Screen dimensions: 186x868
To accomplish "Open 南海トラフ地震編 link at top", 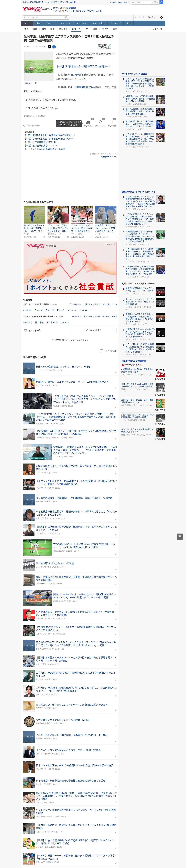I will point(68,2).
